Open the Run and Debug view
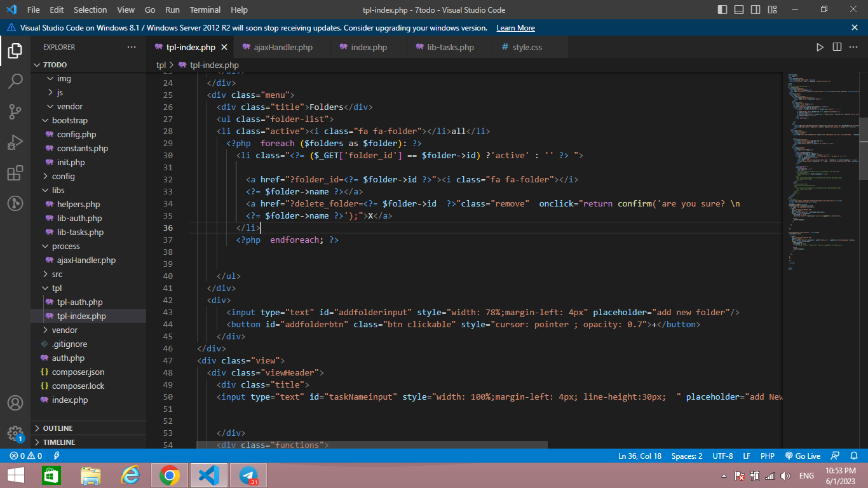 15,142
